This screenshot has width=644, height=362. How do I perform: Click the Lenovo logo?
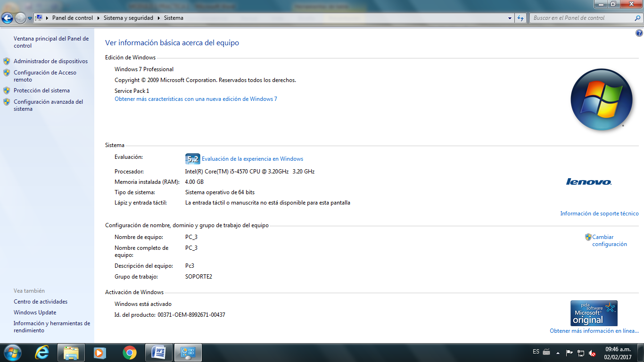click(589, 181)
